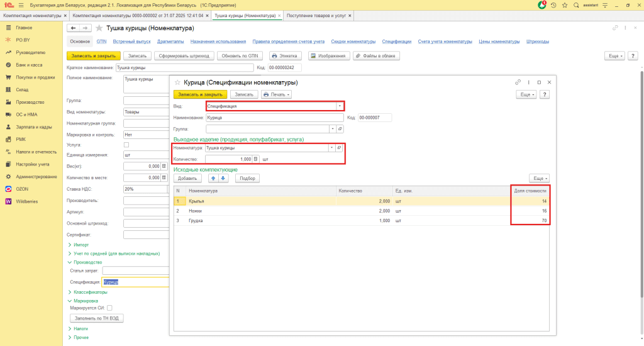
Task: Open Еще menu in Курица dialog header
Action: click(526, 94)
